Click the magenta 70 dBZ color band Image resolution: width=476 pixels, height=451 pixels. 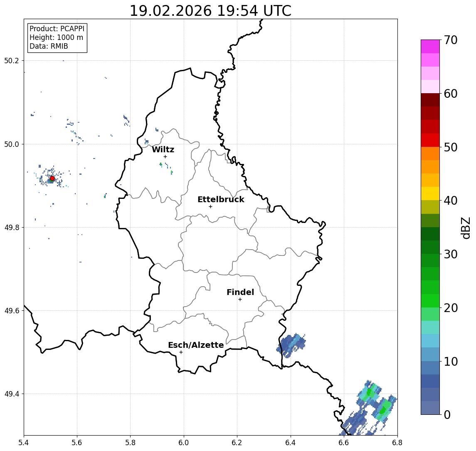click(x=430, y=47)
